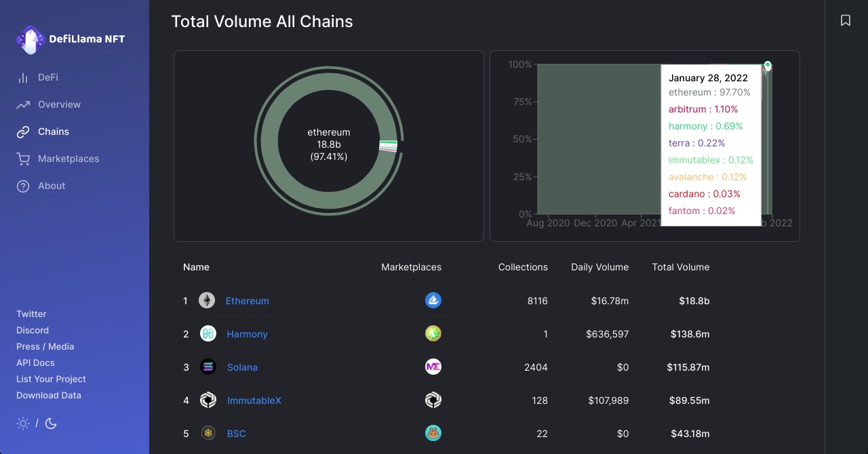Screen dimensions: 868x454
Task: Click ImmutableX total volume $89.55m
Action: [691, 400]
